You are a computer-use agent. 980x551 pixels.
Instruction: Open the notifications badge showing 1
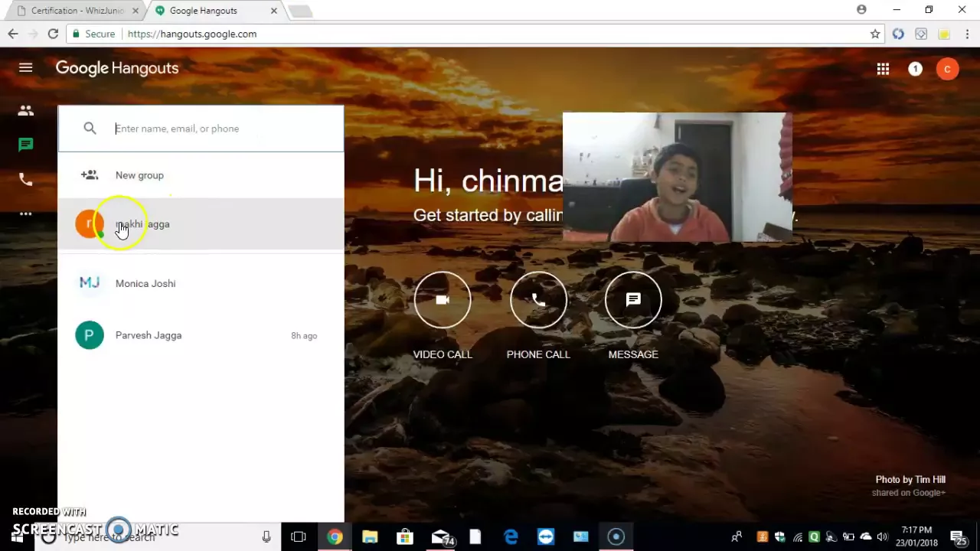pos(915,69)
